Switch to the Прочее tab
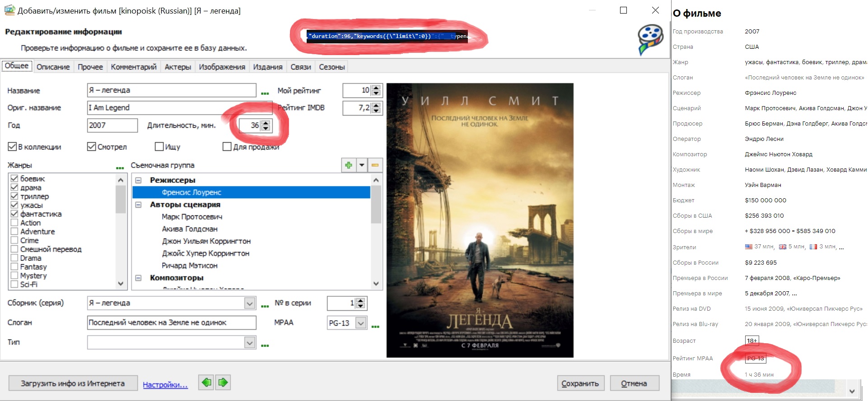868x401 pixels. [90, 67]
